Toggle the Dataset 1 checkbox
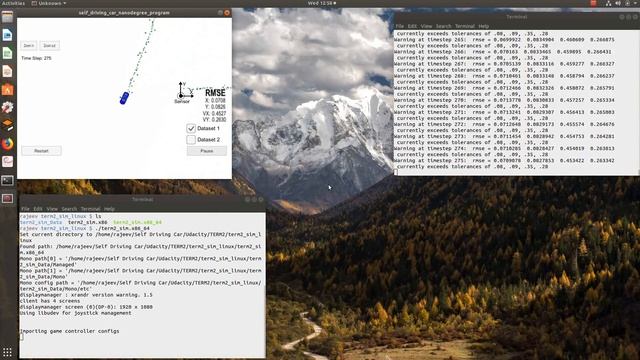Screen dimensions: 640x360 click(x=191, y=128)
